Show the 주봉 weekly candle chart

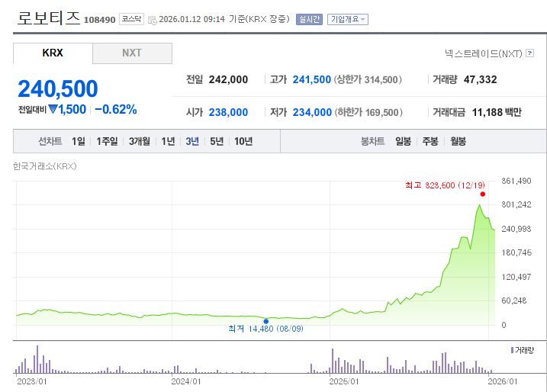pyautogui.click(x=430, y=141)
